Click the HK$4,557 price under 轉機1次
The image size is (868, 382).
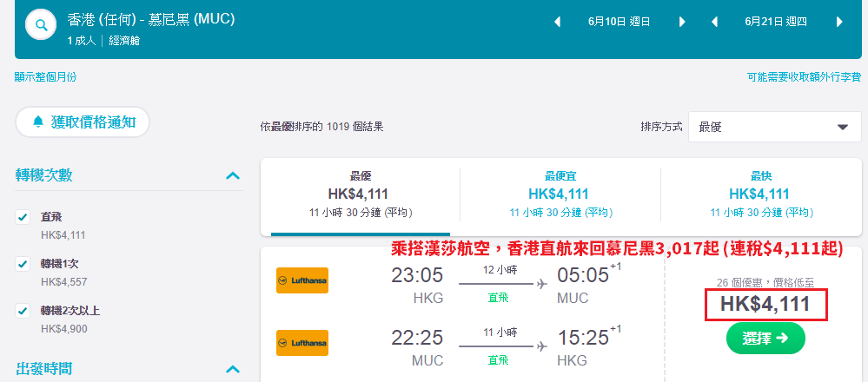tap(63, 282)
